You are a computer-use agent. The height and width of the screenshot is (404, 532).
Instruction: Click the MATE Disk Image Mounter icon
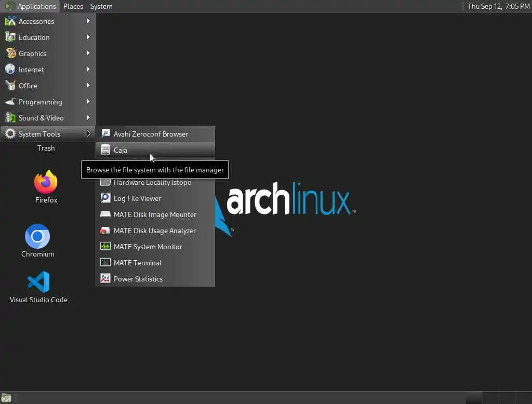pos(105,214)
